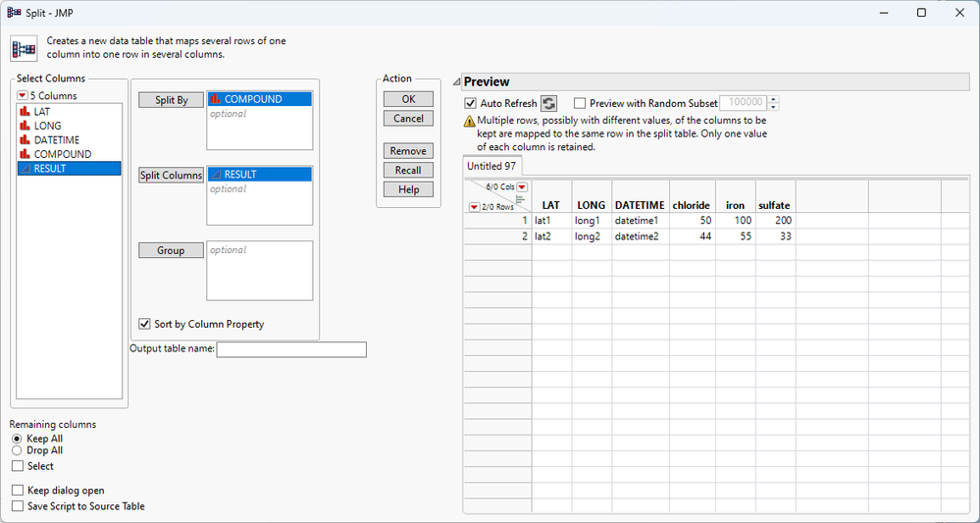
Task: Disable the Auto Refresh checkbox
Action: [471, 103]
